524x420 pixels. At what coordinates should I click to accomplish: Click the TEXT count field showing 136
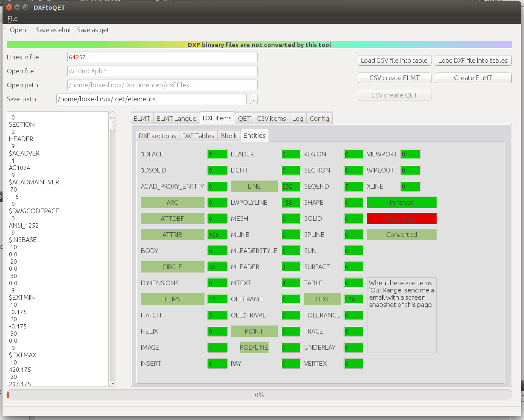coord(353,299)
